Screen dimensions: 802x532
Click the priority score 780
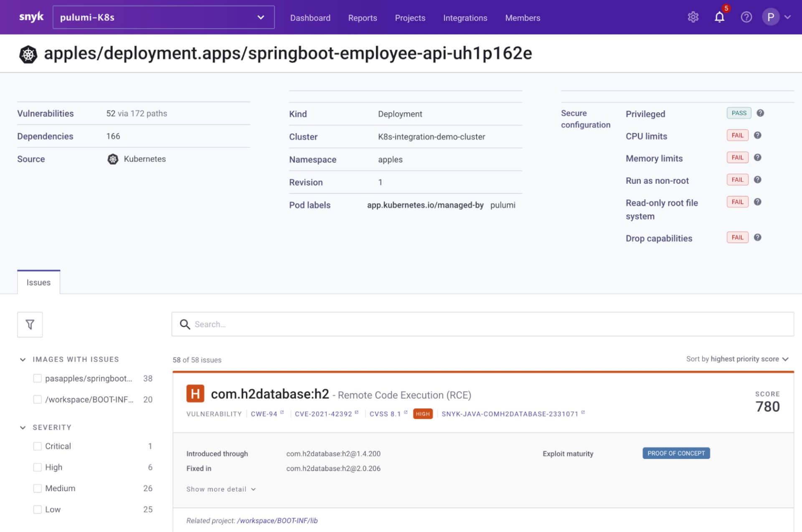pos(767,406)
